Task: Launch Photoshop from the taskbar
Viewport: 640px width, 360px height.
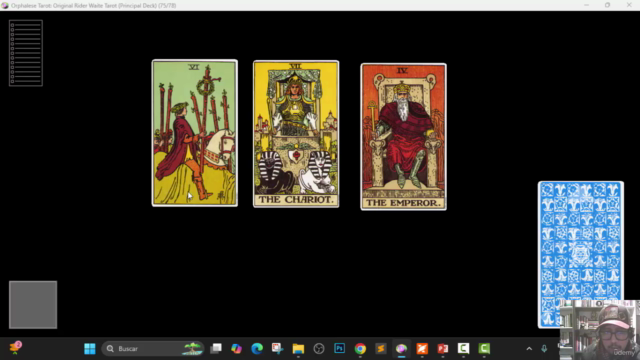Action: (x=340, y=349)
